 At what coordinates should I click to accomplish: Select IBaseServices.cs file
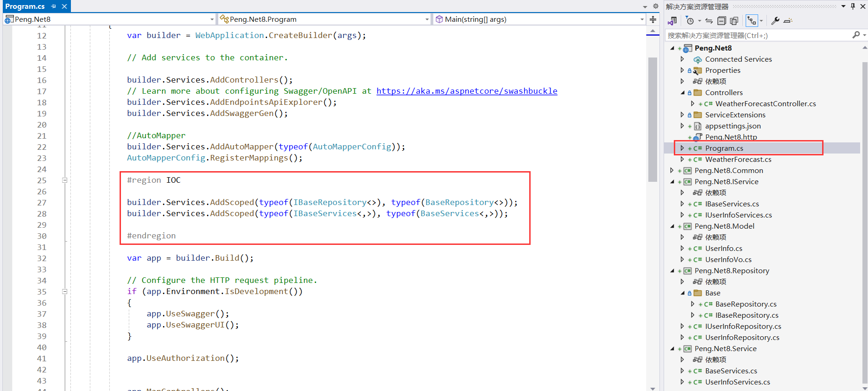(x=732, y=204)
